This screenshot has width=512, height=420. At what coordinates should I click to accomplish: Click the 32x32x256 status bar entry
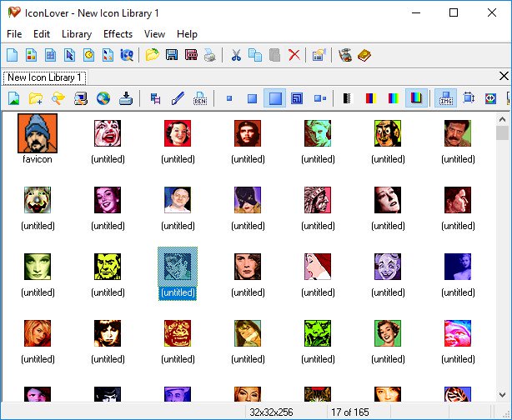pyautogui.click(x=271, y=412)
